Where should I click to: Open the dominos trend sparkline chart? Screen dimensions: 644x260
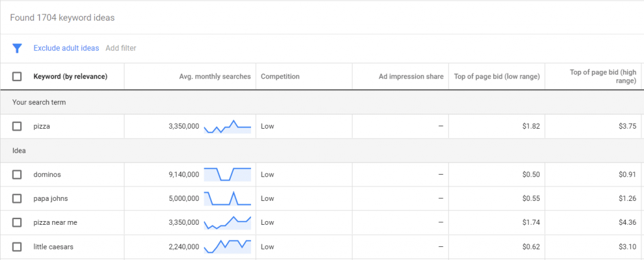[228, 175]
